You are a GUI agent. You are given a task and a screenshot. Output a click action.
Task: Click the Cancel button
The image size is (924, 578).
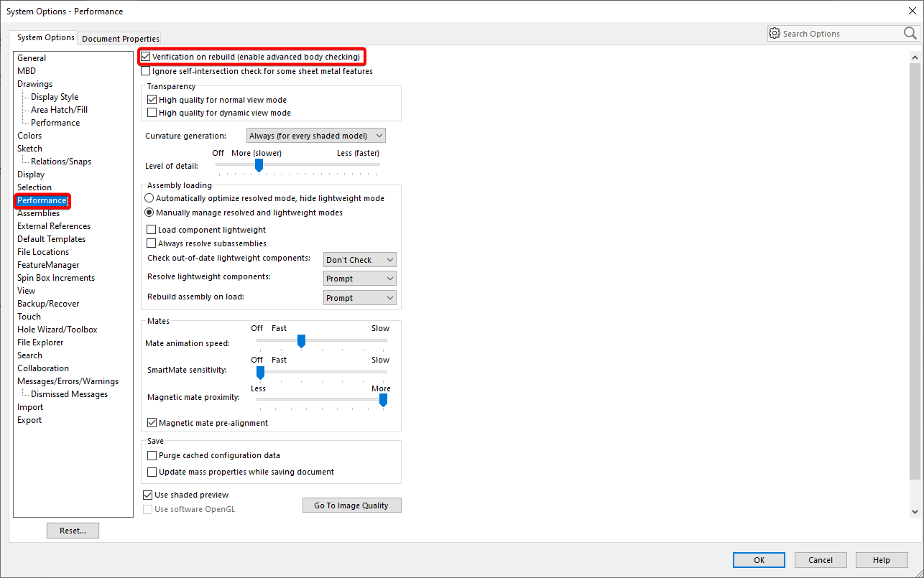[x=821, y=560]
